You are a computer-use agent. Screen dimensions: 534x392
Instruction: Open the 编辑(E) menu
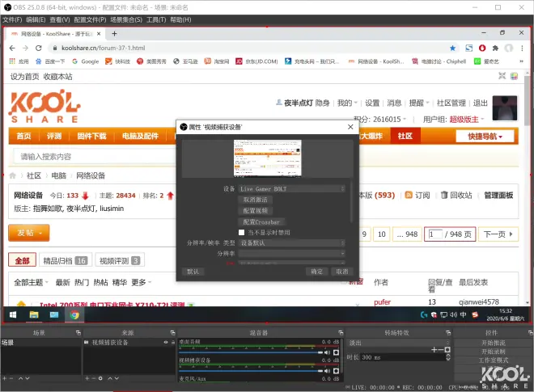coord(36,19)
